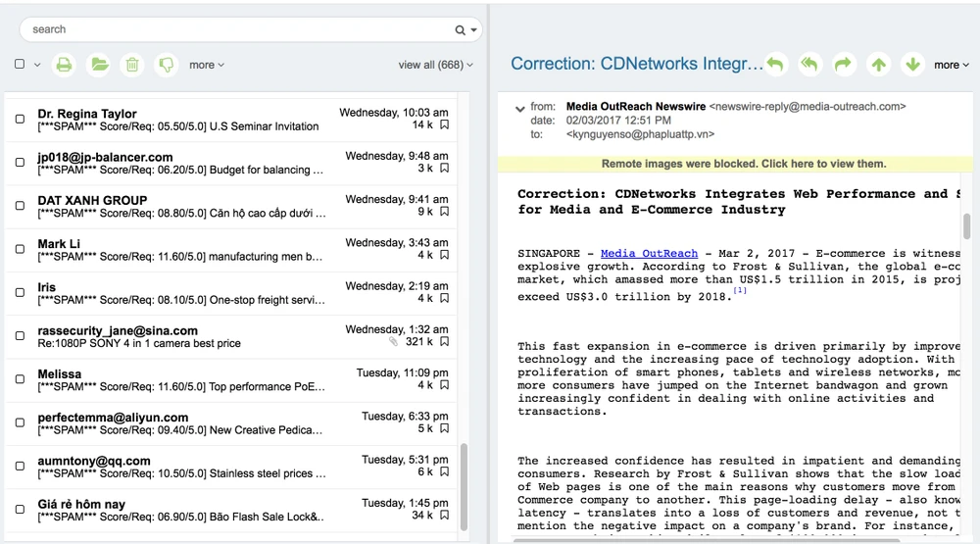
Task: Tick the checkbox for Dr. Regina Taylor's email
Action: (x=20, y=120)
